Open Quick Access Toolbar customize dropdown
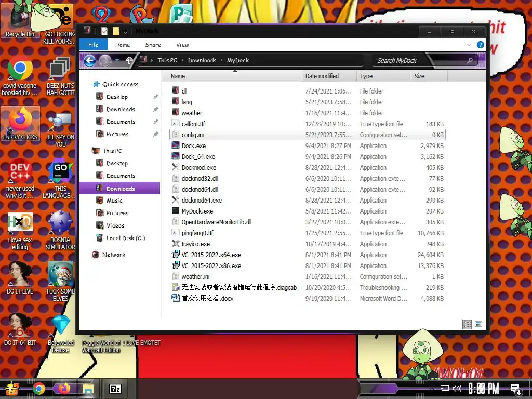This screenshot has height=399, width=532. coord(125,32)
